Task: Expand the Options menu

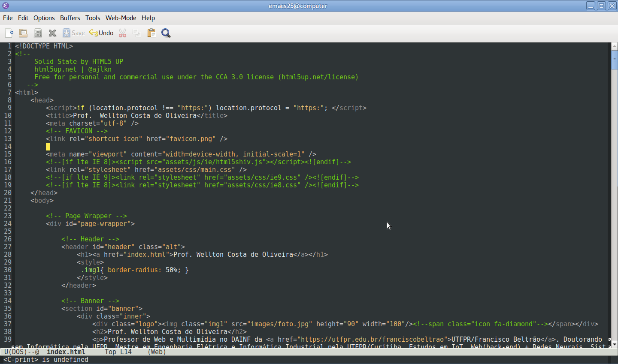Action: point(44,18)
